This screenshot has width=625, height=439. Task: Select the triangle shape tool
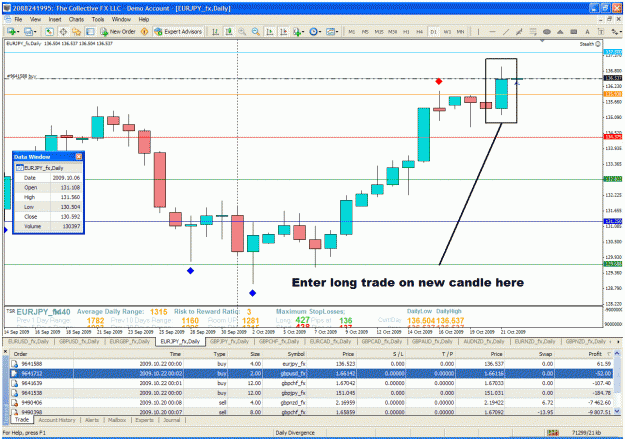coord(560,31)
